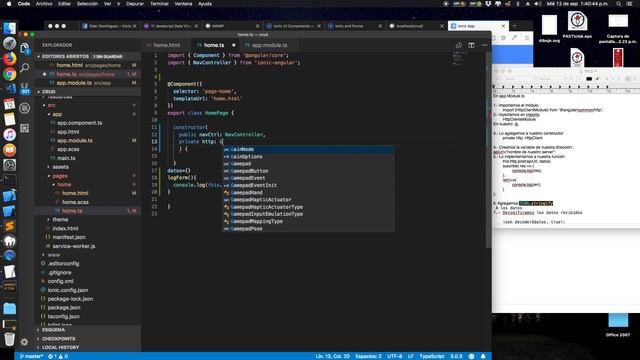Screen dimensions: 640x360
Task: Select the Ionic App browser tab
Action: pos(478,26)
